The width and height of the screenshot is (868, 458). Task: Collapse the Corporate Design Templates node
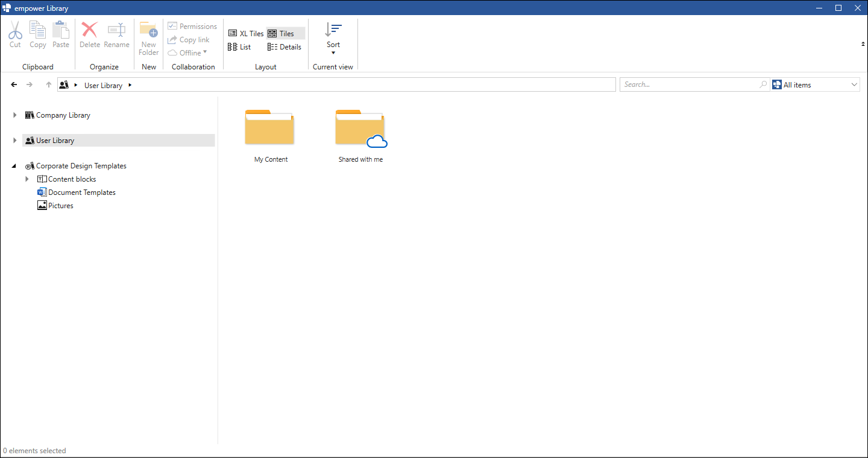14,166
